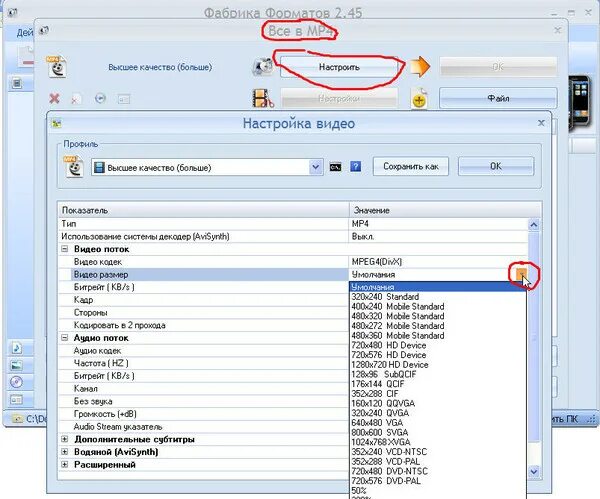Select 1024x768 XVGA size
600x499 pixels.
point(438,442)
